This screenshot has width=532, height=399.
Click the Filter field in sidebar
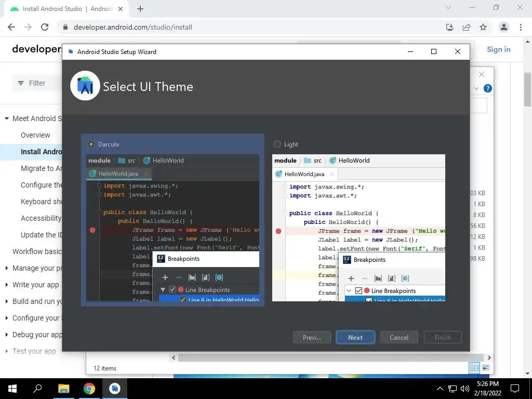[x=37, y=83]
